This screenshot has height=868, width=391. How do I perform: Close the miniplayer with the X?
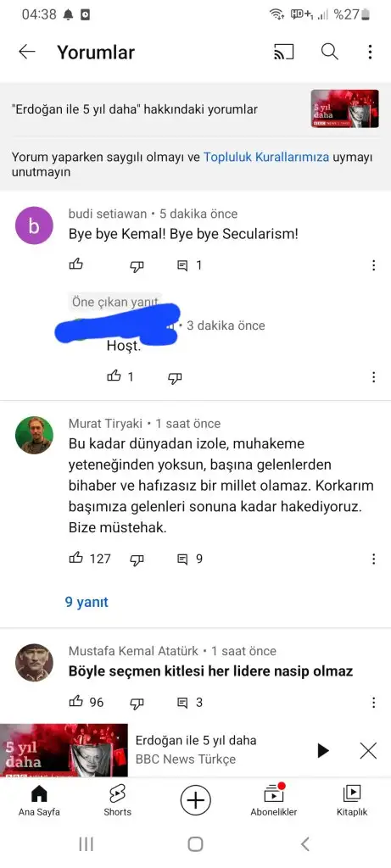tap(368, 751)
